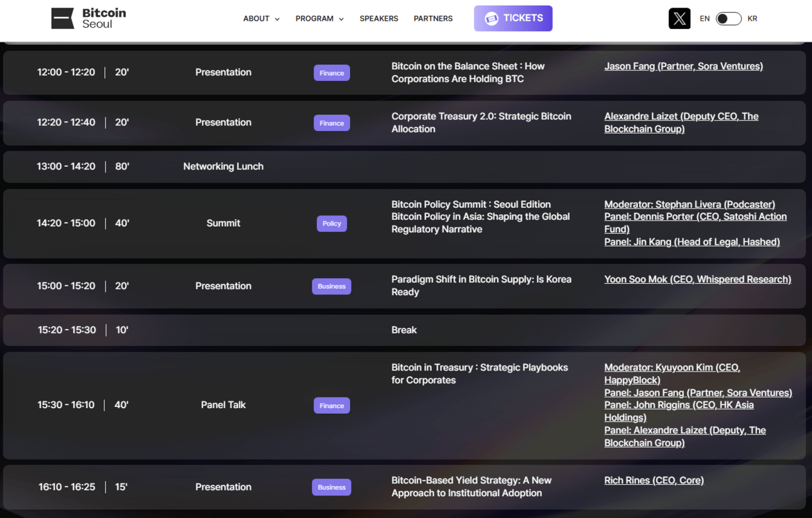Screen dimensions: 812x518
Task: Click the '15:00 - 15:20' time slot
Action: pos(66,286)
